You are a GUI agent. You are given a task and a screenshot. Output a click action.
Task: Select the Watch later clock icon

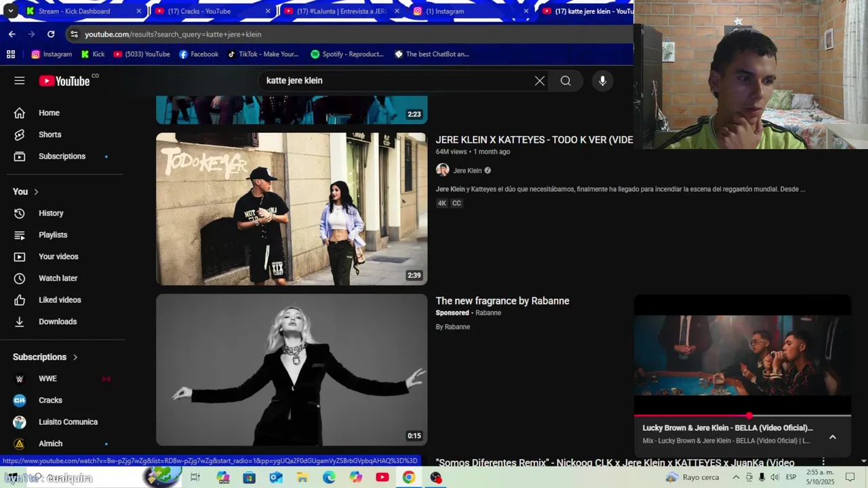tap(20, 279)
